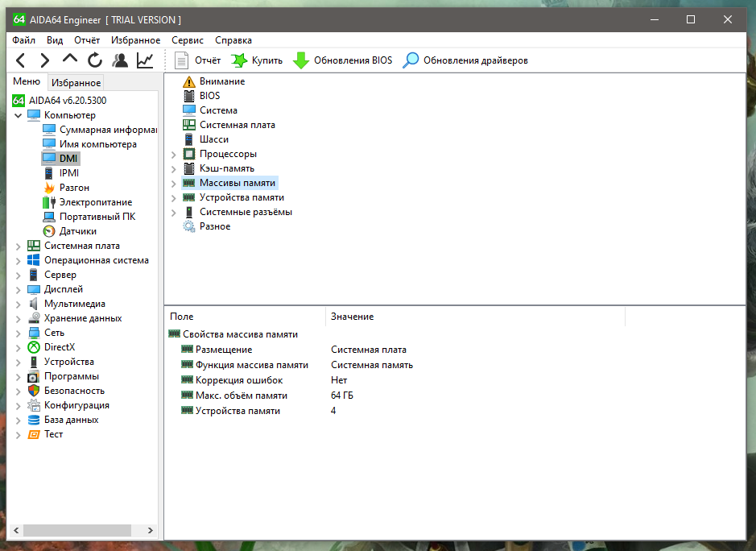Click the Поле column header

[245, 317]
